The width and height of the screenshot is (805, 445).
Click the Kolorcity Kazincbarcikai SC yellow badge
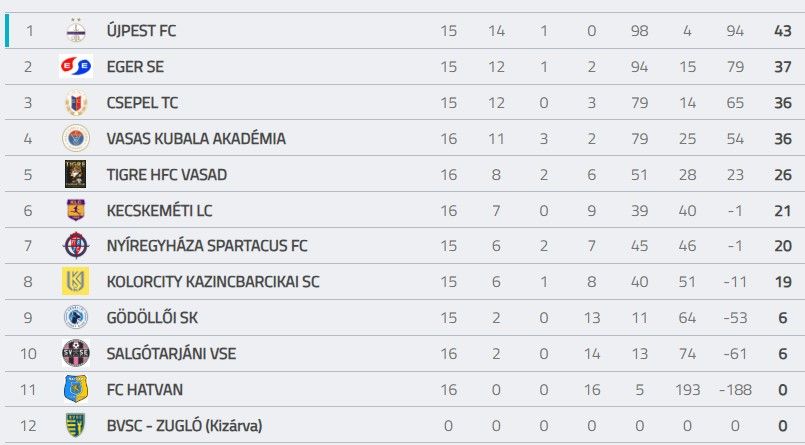(76, 282)
